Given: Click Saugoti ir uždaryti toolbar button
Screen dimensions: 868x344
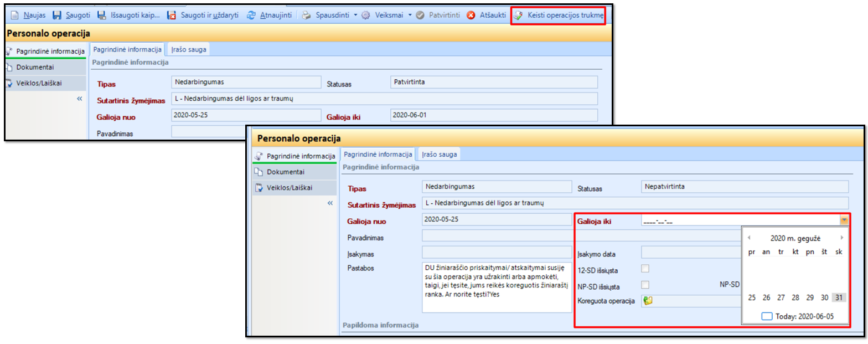Looking at the screenshot, I should click(172, 16).
